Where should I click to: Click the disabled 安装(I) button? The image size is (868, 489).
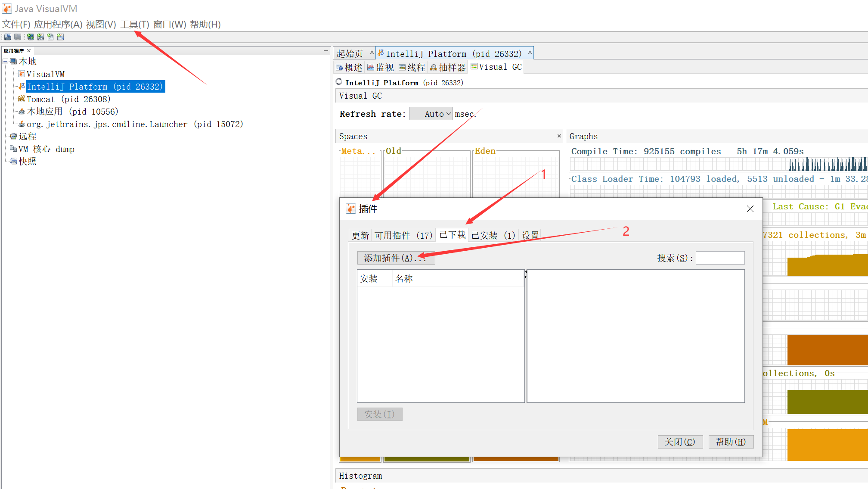[380, 414]
